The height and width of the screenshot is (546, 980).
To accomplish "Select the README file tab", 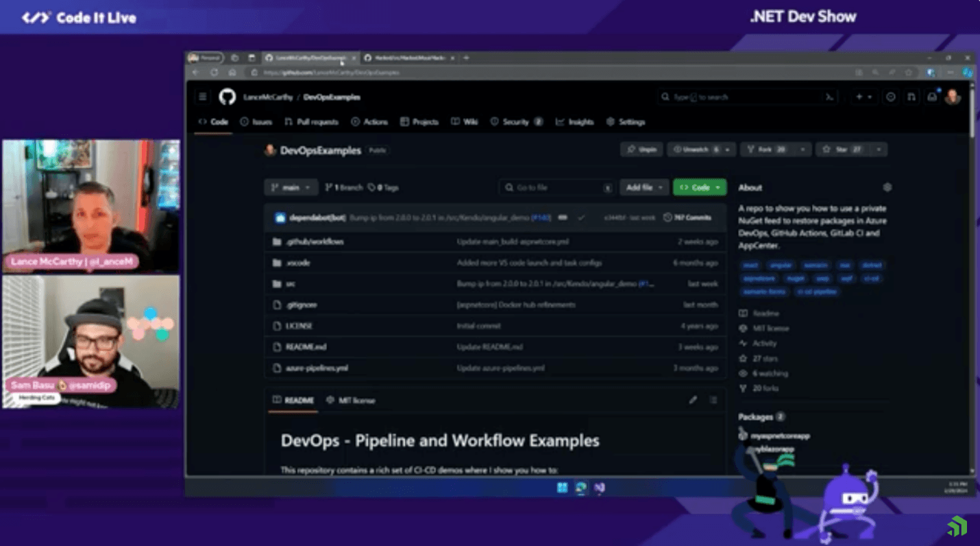I will pos(293,400).
